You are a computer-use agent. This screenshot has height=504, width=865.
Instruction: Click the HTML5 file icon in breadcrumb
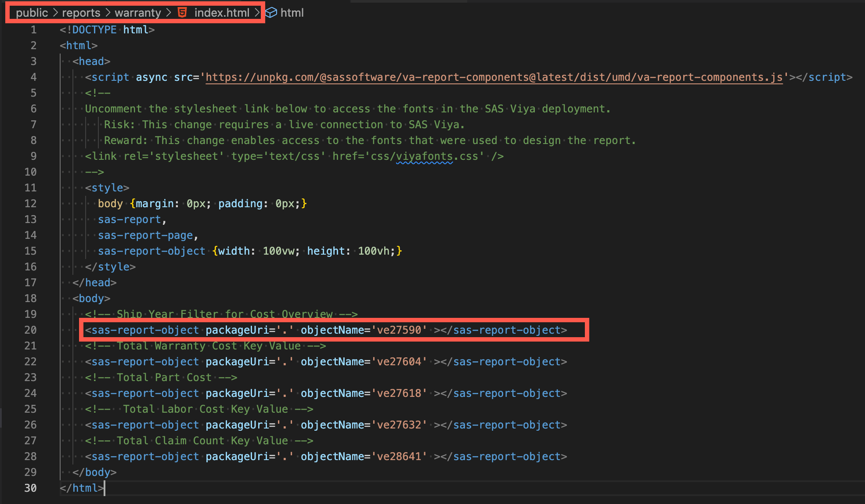pyautogui.click(x=182, y=13)
